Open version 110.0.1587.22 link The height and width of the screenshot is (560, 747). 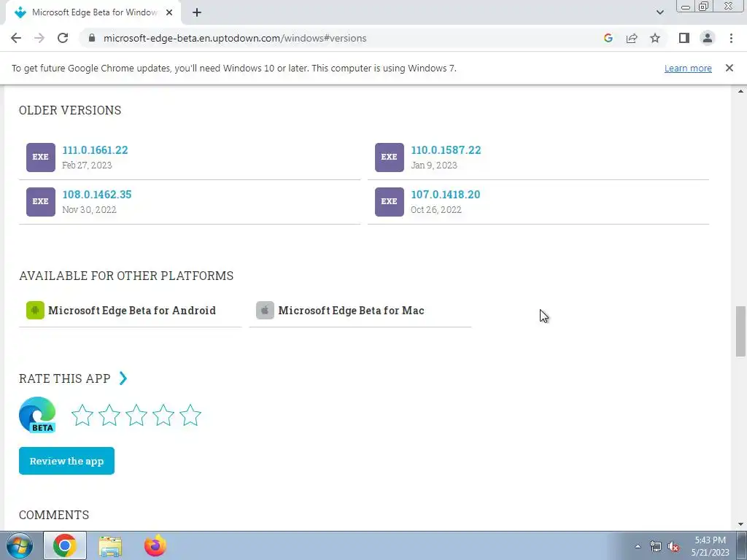[x=446, y=150]
